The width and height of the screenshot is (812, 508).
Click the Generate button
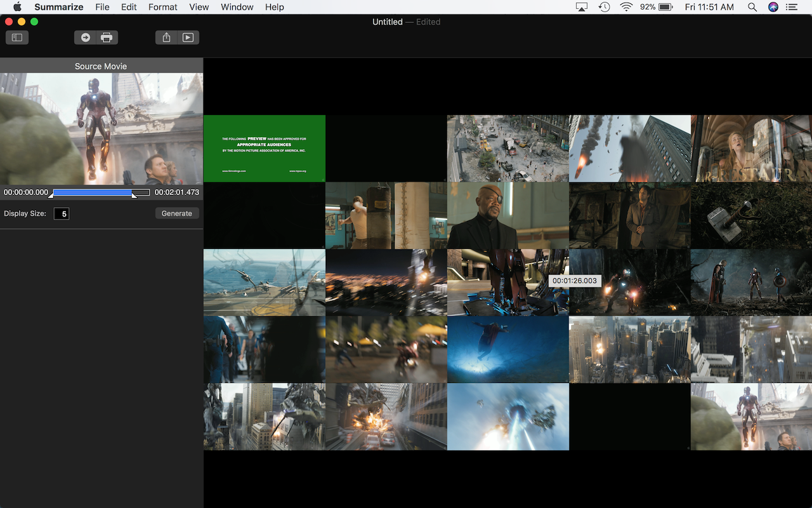pyautogui.click(x=177, y=213)
